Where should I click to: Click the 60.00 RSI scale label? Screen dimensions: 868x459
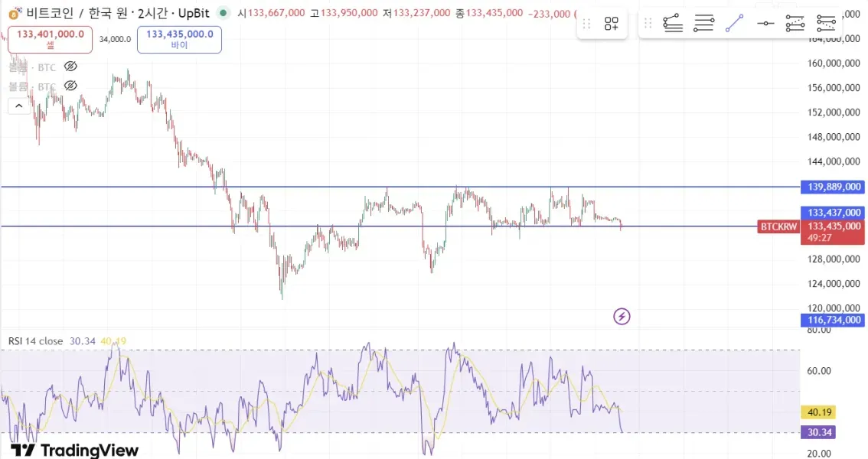pos(819,370)
